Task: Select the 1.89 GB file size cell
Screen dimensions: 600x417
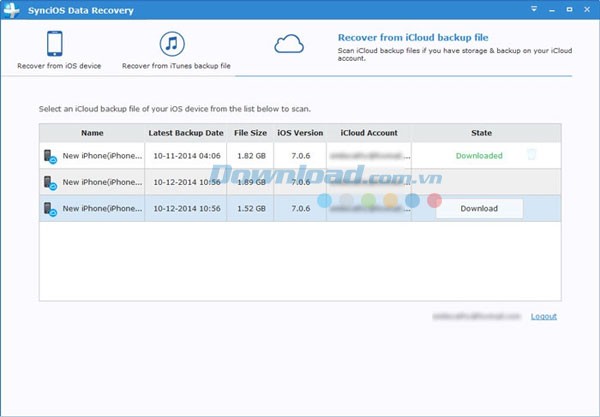Action: (251, 182)
